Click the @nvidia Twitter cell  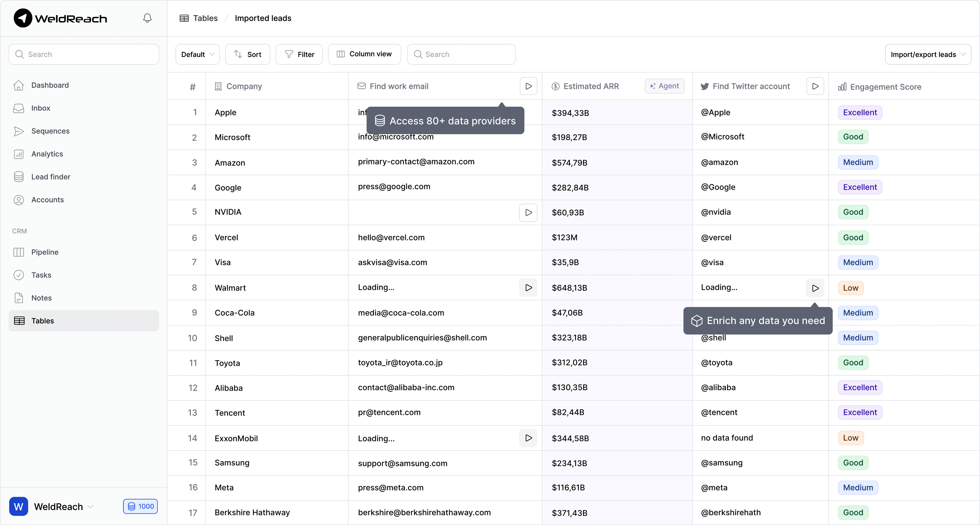point(761,212)
